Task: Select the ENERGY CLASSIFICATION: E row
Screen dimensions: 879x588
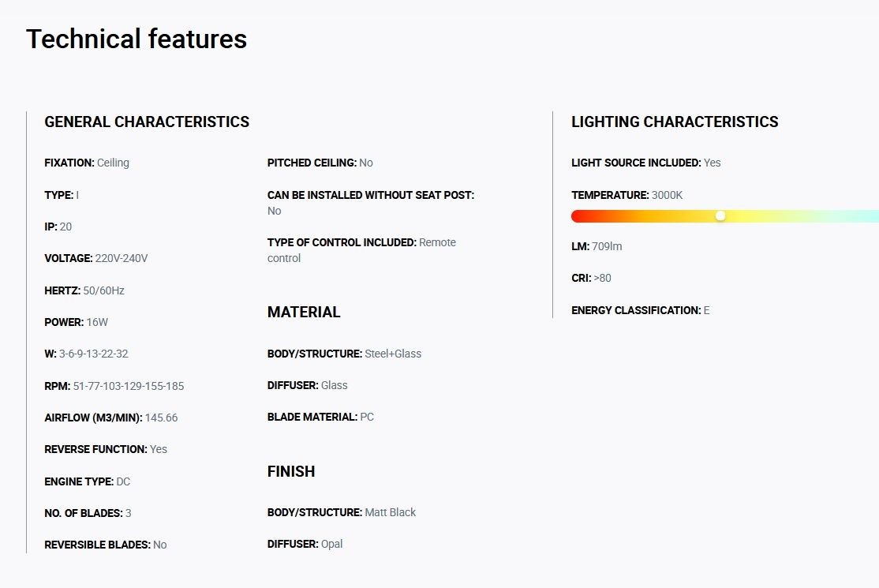Action: 641,310
